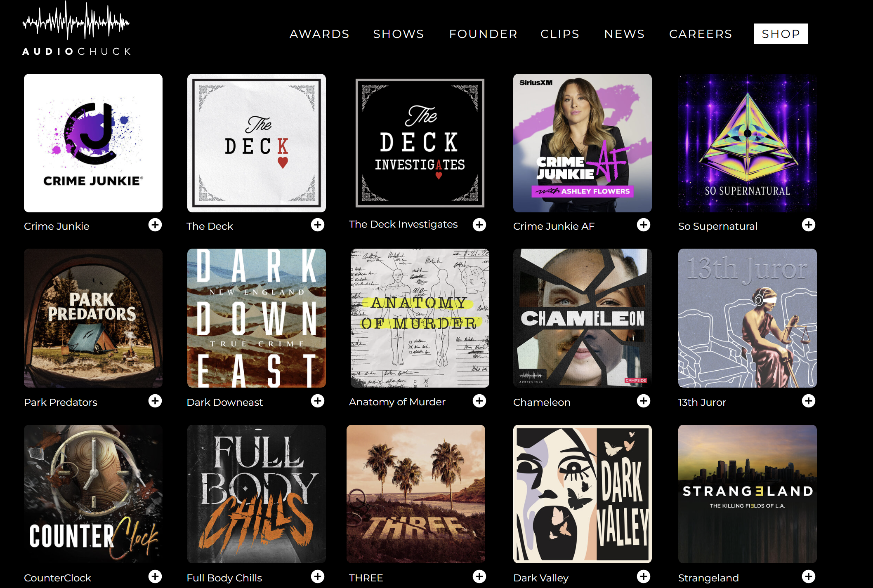Click plus icon for Anatomy of Murder
The height and width of the screenshot is (588, 873).
point(479,401)
